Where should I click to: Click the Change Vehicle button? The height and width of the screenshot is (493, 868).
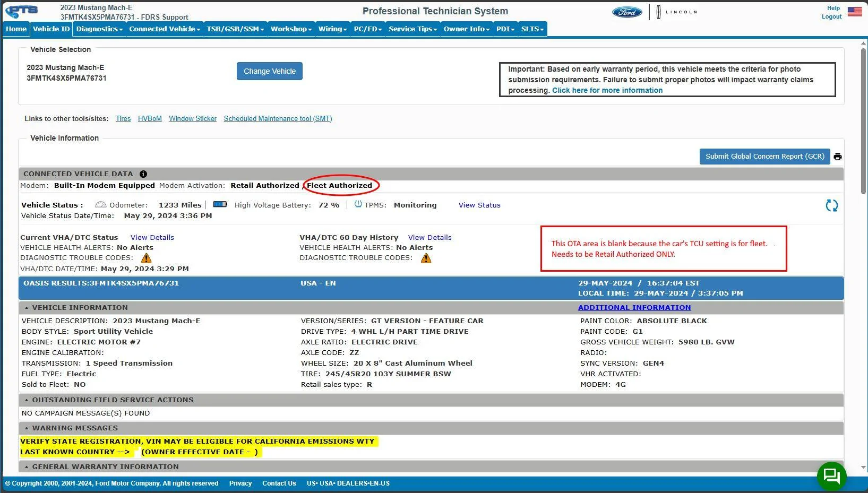pyautogui.click(x=270, y=71)
